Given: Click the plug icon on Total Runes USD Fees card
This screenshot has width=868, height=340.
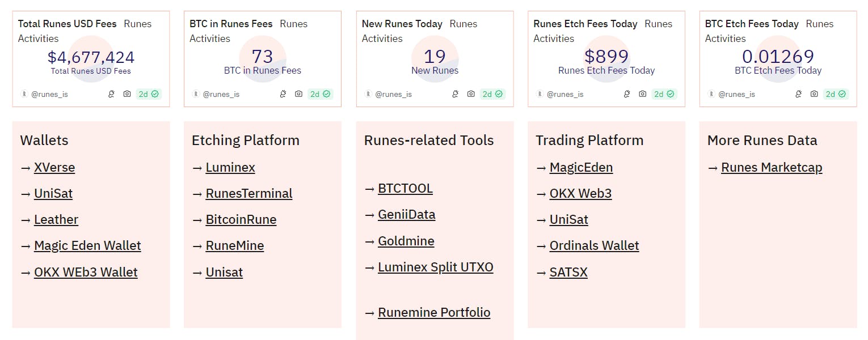Looking at the screenshot, I should click(x=111, y=94).
